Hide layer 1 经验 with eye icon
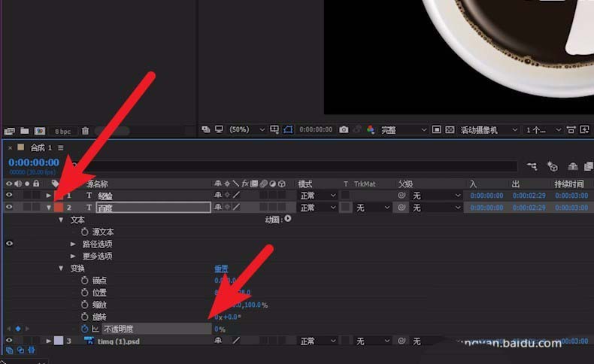 tap(9, 195)
